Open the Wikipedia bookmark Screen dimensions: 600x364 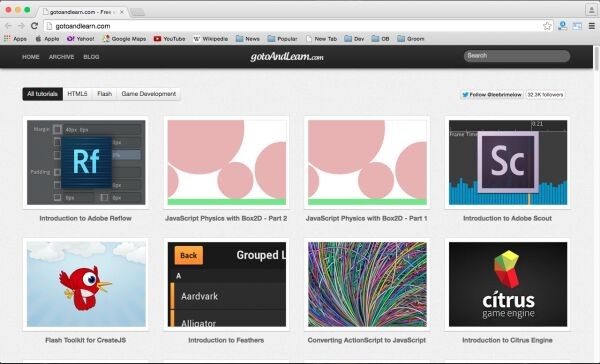[211, 39]
